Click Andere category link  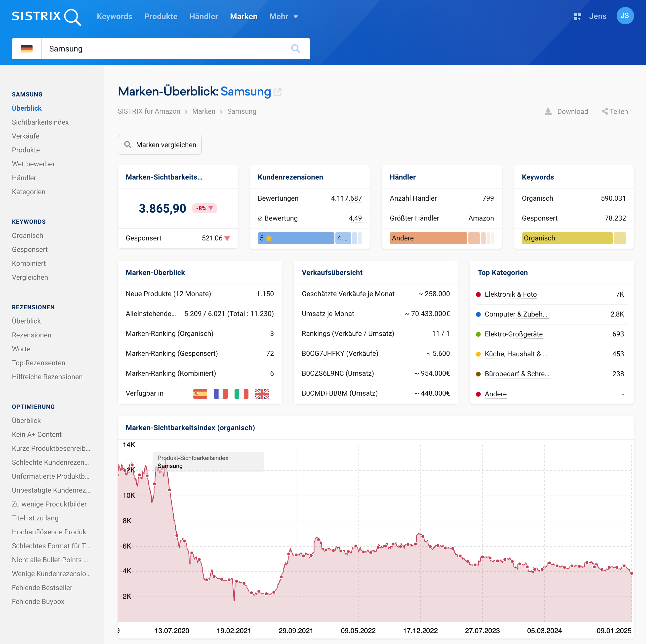coord(495,394)
